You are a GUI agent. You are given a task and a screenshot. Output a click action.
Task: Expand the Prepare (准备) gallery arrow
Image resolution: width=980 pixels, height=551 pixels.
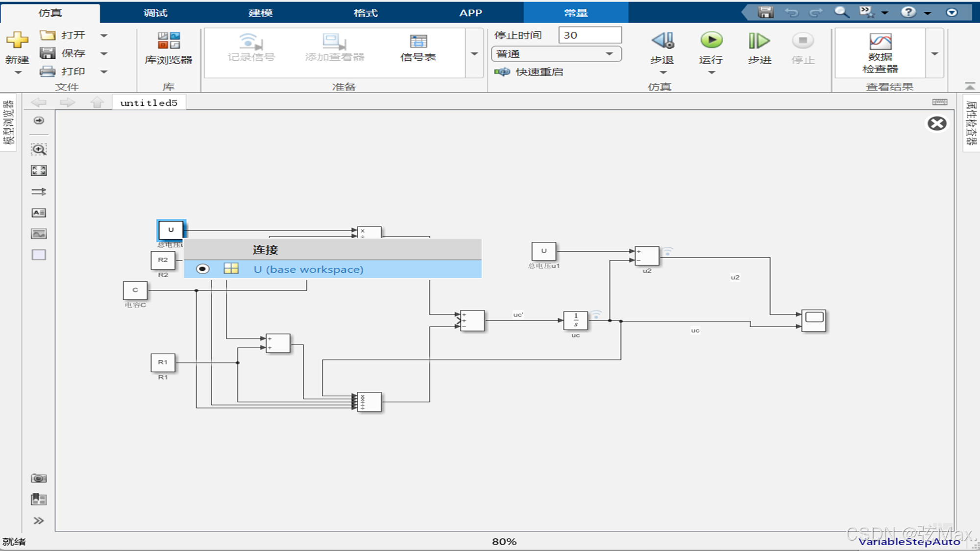click(474, 53)
